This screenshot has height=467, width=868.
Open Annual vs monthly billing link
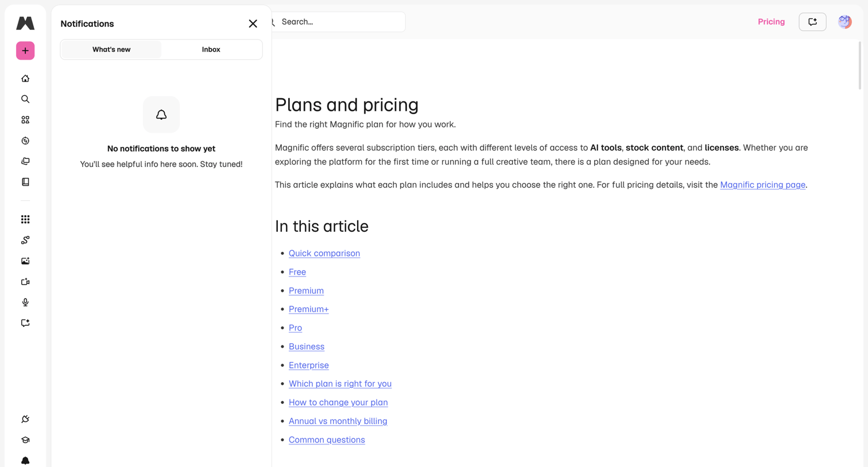click(338, 421)
